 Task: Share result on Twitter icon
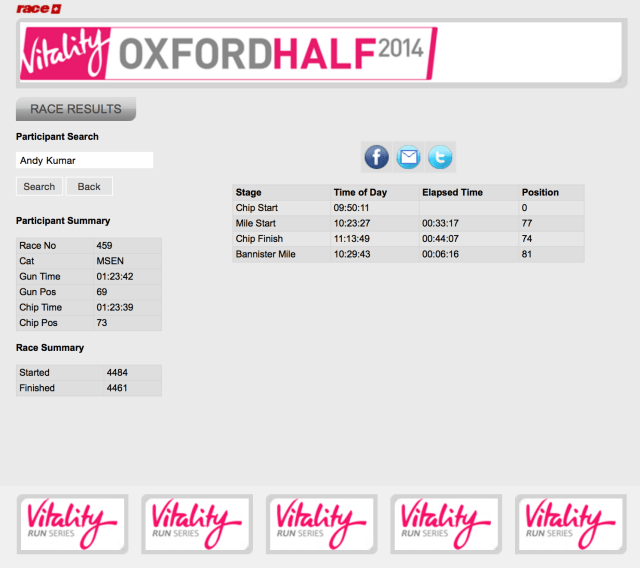tap(440, 157)
